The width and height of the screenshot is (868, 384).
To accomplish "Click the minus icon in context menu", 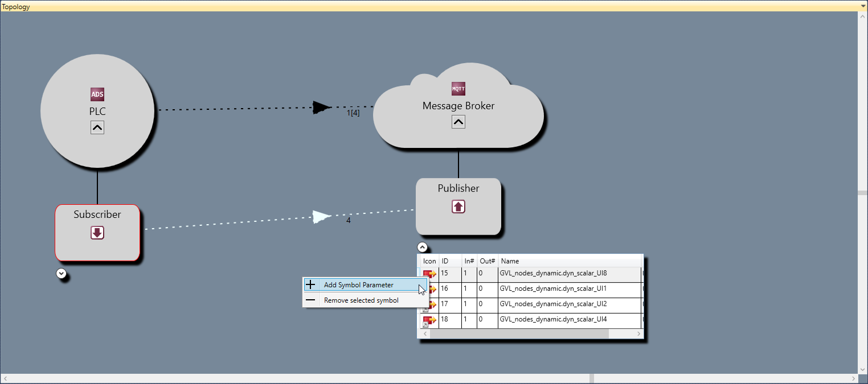I will pyautogui.click(x=310, y=300).
